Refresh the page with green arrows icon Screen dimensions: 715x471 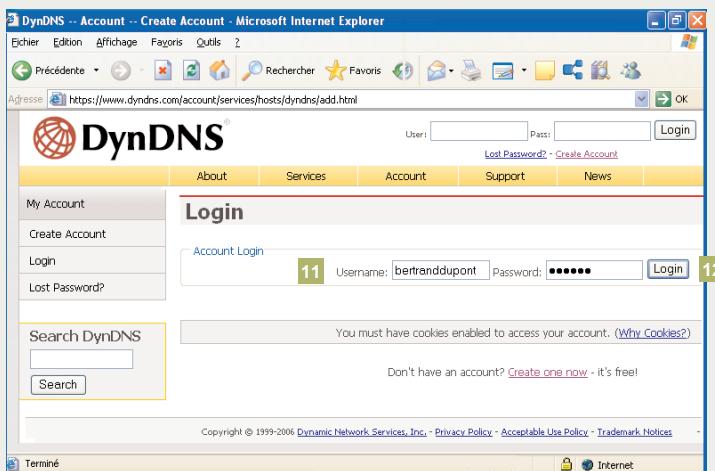tap(192, 71)
